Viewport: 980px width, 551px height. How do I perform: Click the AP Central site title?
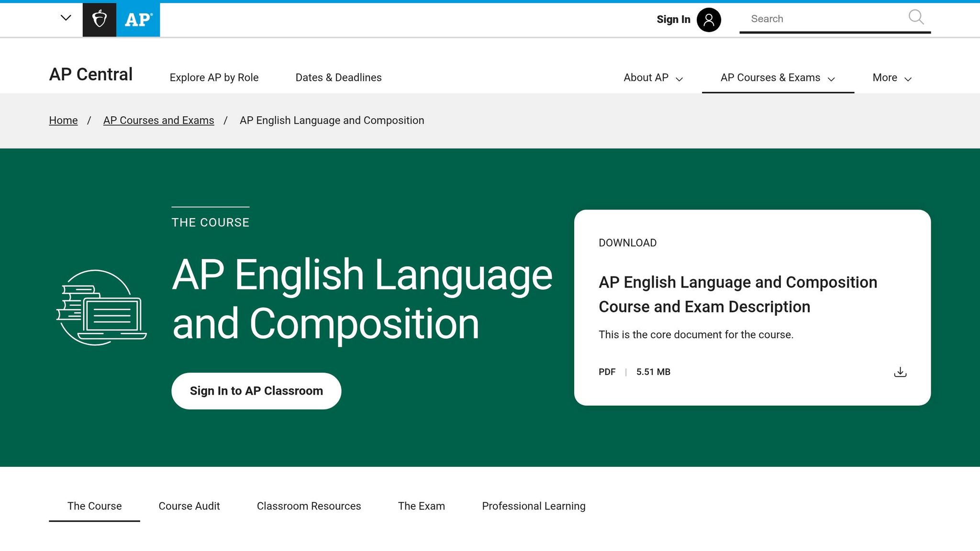[91, 75]
